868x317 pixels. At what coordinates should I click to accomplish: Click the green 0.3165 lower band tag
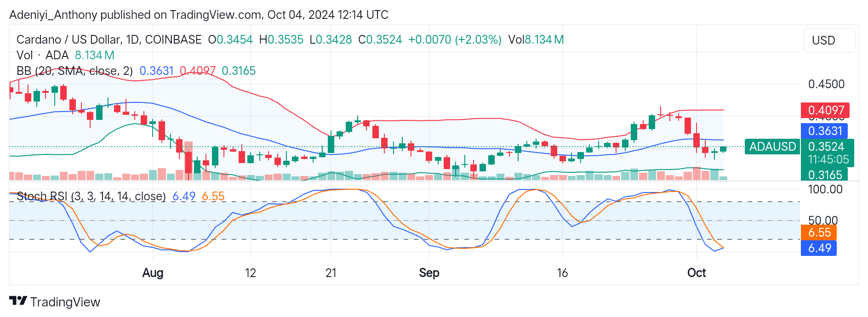824,175
